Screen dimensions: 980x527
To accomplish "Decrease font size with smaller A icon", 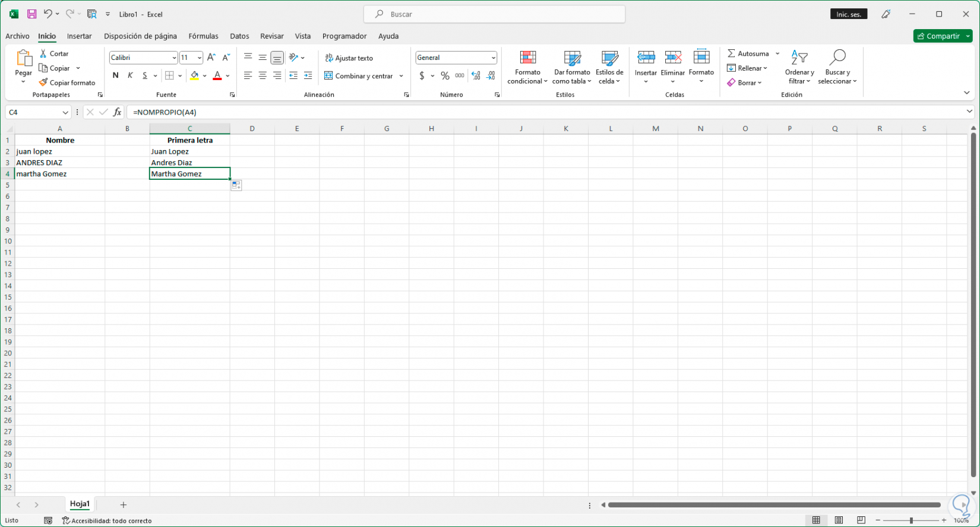I will click(x=226, y=58).
